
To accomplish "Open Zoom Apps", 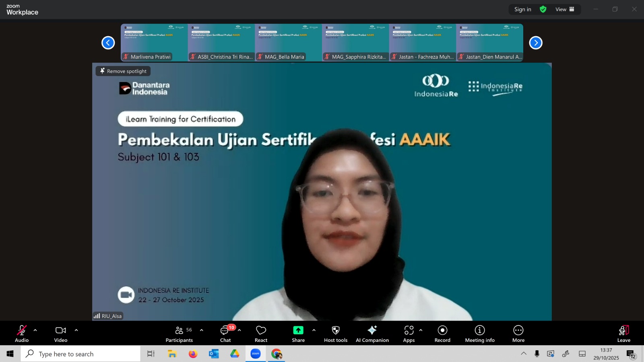I will click(x=409, y=334).
